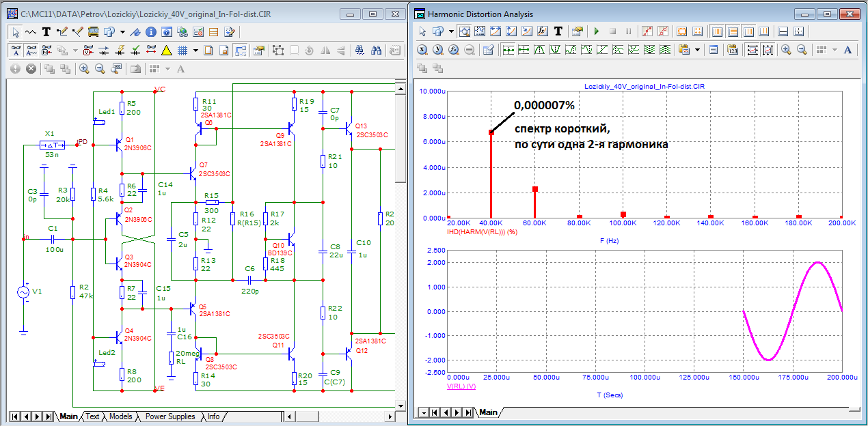Open the grid options dropdown arrow
This screenshot has height=426, width=868.
point(195,50)
